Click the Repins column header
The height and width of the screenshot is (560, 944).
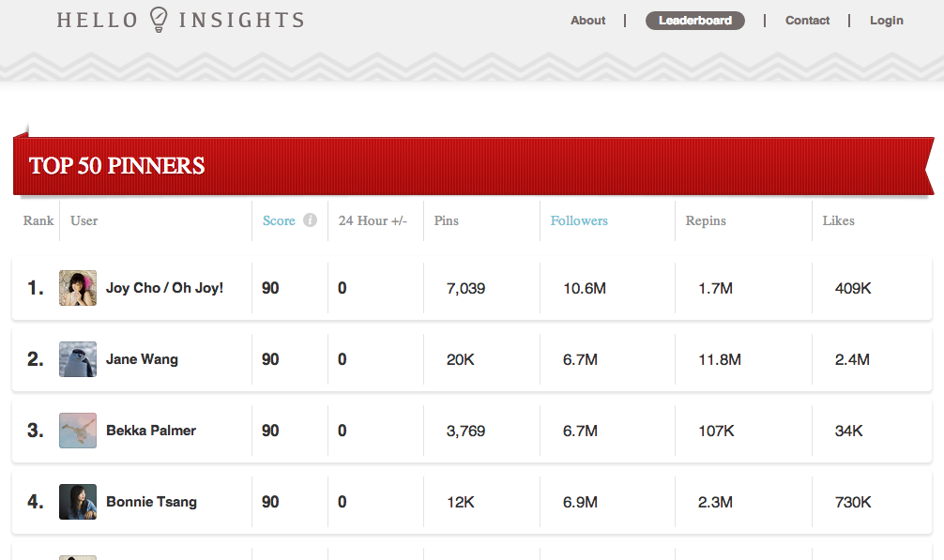[x=706, y=220]
